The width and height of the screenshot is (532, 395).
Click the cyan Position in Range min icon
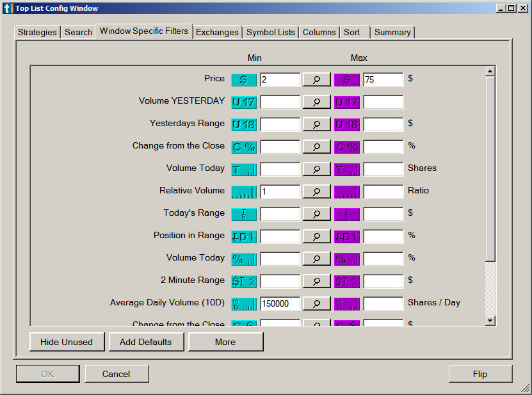click(x=244, y=236)
